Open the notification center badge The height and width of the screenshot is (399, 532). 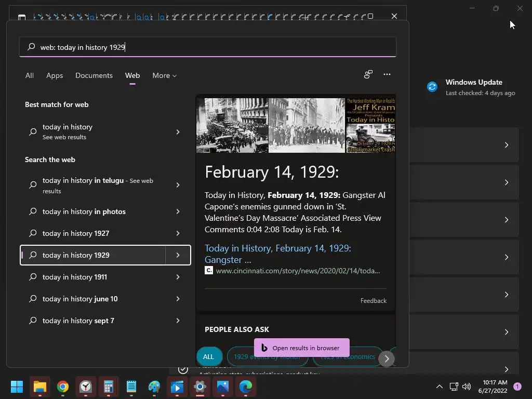[517, 387]
